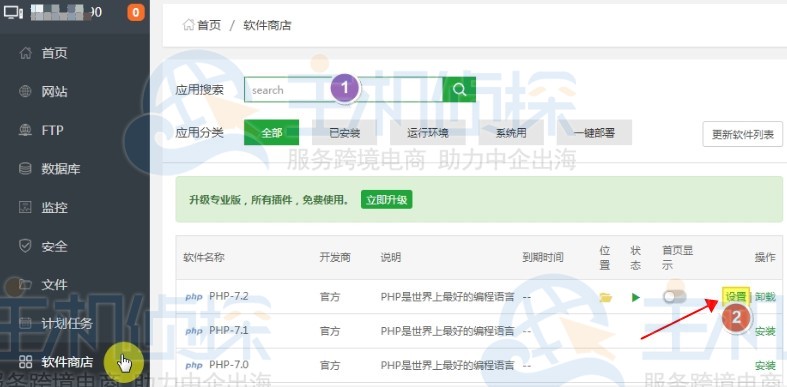Click the PHP-7.2 green running status icon
The width and height of the screenshot is (787, 387).
coord(635,297)
